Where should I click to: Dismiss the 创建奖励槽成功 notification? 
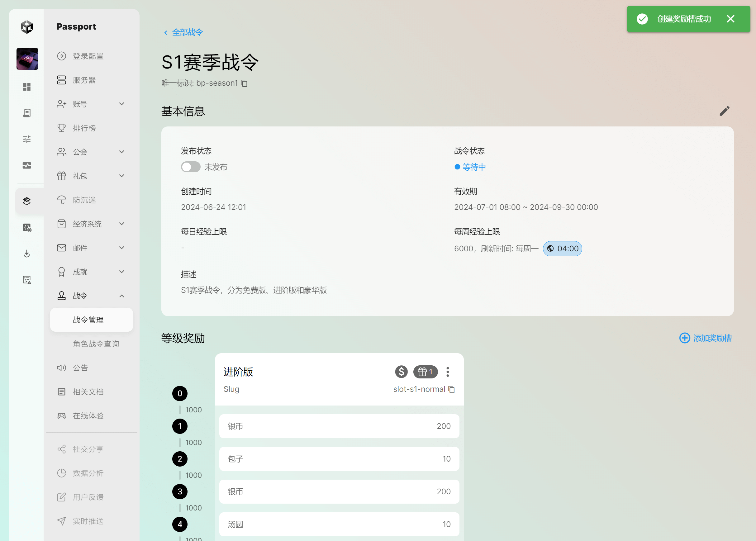(x=730, y=19)
